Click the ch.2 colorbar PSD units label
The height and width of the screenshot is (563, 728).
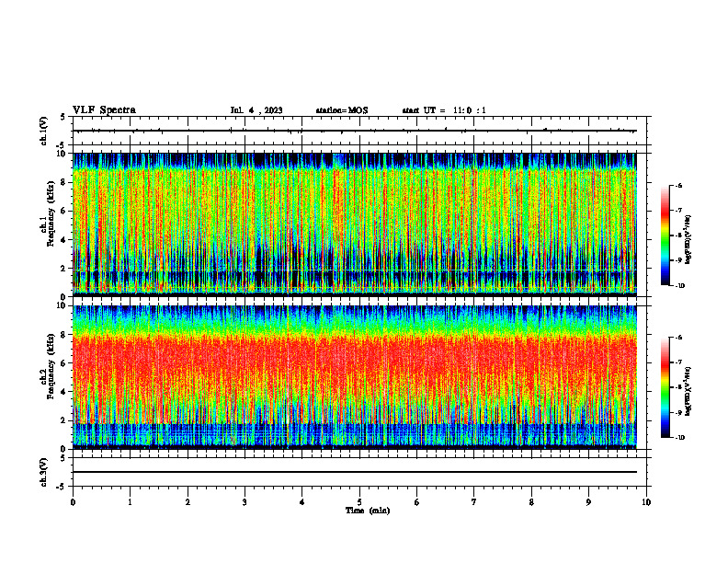click(688, 391)
